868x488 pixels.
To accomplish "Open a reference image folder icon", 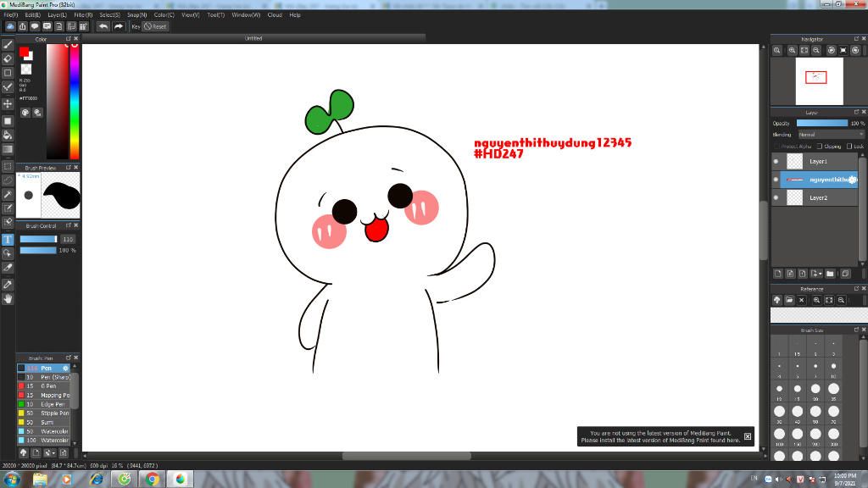I will coord(789,301).
